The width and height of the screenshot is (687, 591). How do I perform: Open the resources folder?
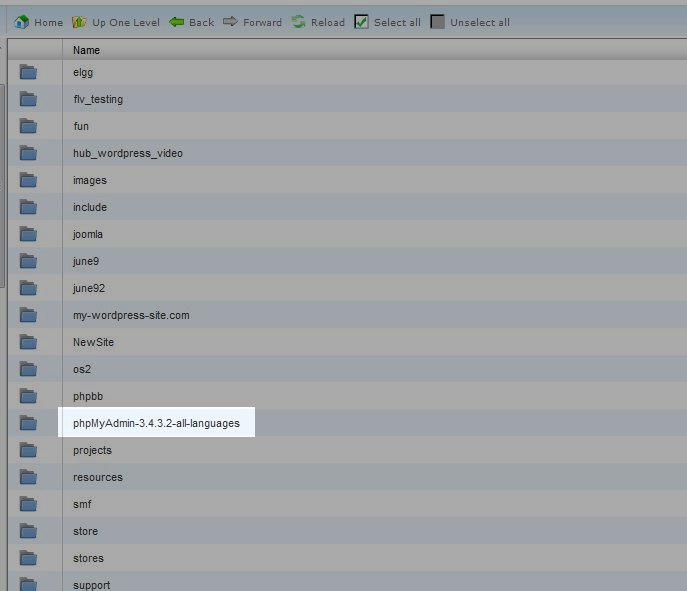(x=98, y=477)
